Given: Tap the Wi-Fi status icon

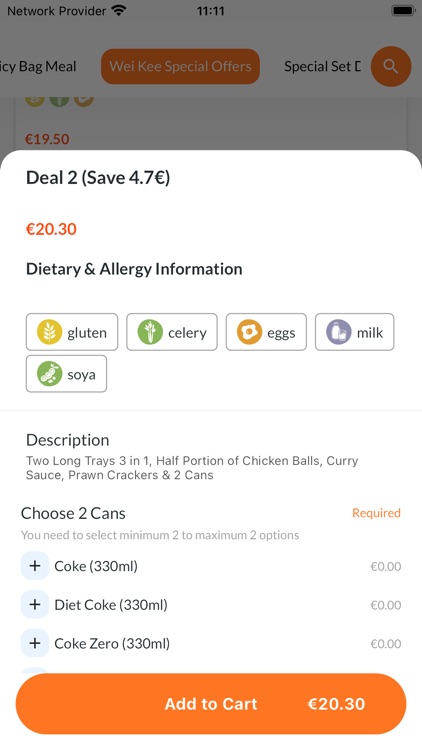Looking at the screenshot, I should (x=118, y=11).
